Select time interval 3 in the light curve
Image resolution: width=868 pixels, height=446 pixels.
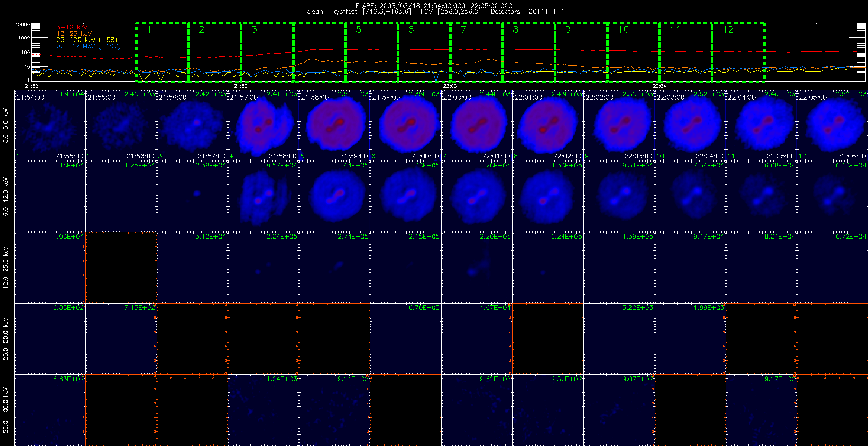click(x=267, y=52)
